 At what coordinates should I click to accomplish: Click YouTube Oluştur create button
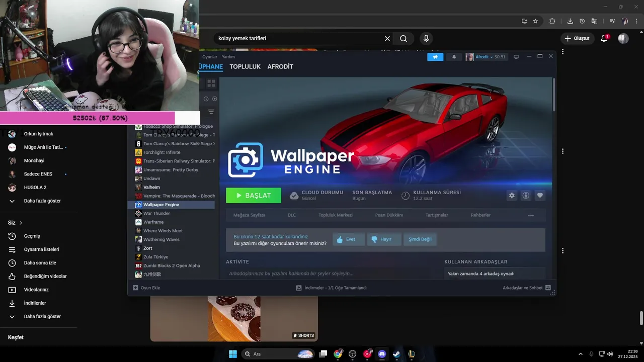[x=577, y=38]
